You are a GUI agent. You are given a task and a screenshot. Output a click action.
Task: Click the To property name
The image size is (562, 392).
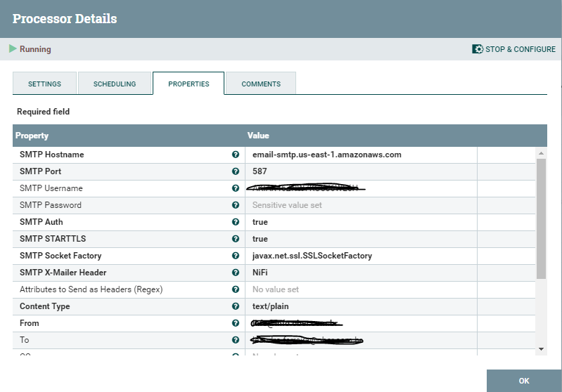pos(24,339)
